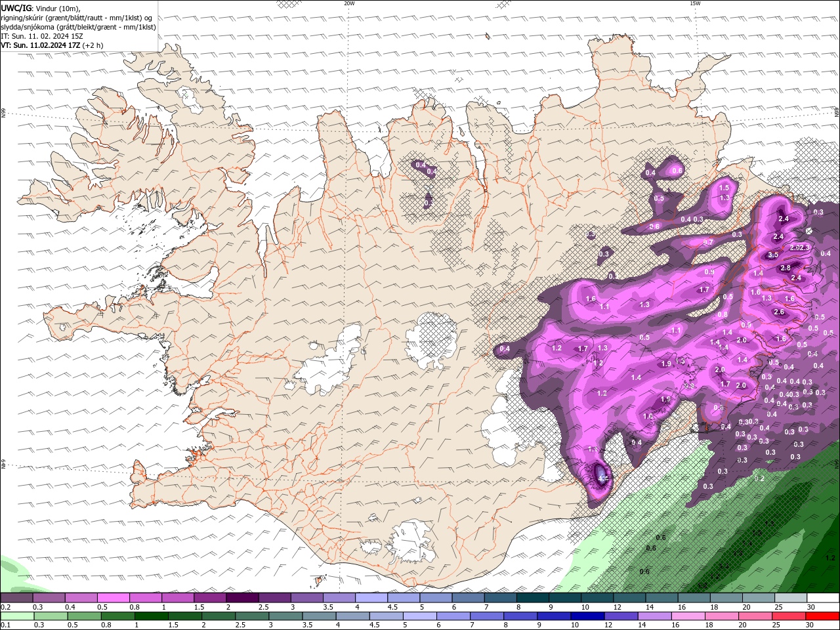Click the 'UWC/IG: Vindur (10m)' title text

pos(41,8)
